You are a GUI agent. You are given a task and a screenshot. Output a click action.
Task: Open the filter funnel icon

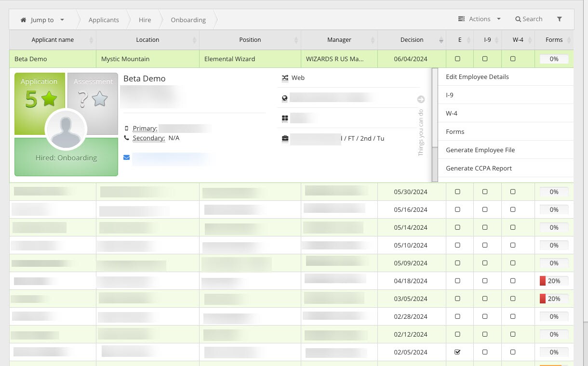(560, 19)
